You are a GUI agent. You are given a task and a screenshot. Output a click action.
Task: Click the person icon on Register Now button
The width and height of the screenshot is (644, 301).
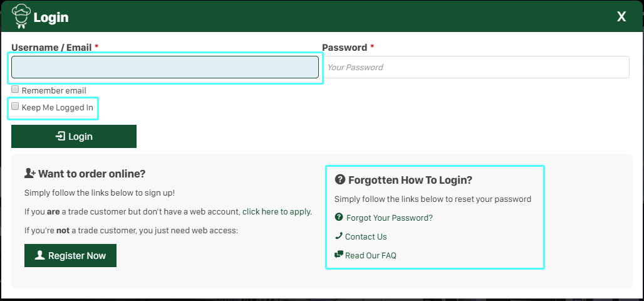pos(40,256)
